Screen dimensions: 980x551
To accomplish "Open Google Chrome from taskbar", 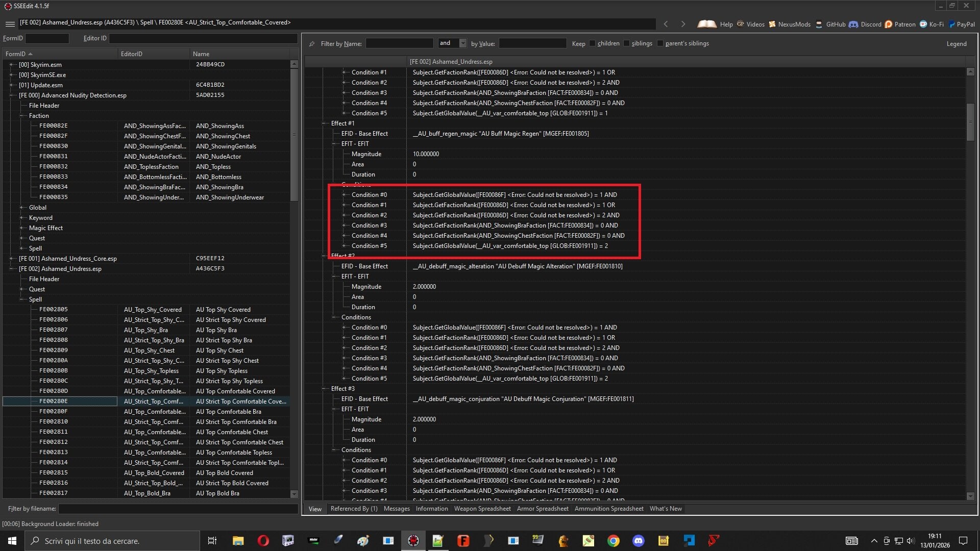I will tap(614, 541).
